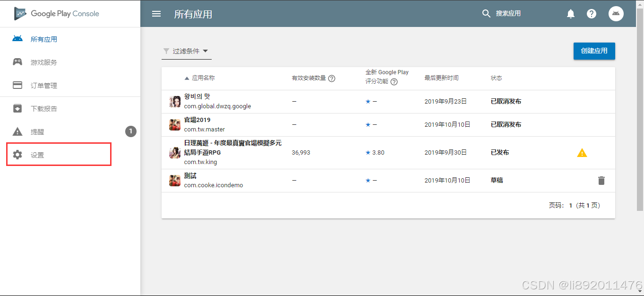Open the hamburger navigation menu
Image resolution: width=644 pixels, height=296 pixels.
(x=156, y=14)
